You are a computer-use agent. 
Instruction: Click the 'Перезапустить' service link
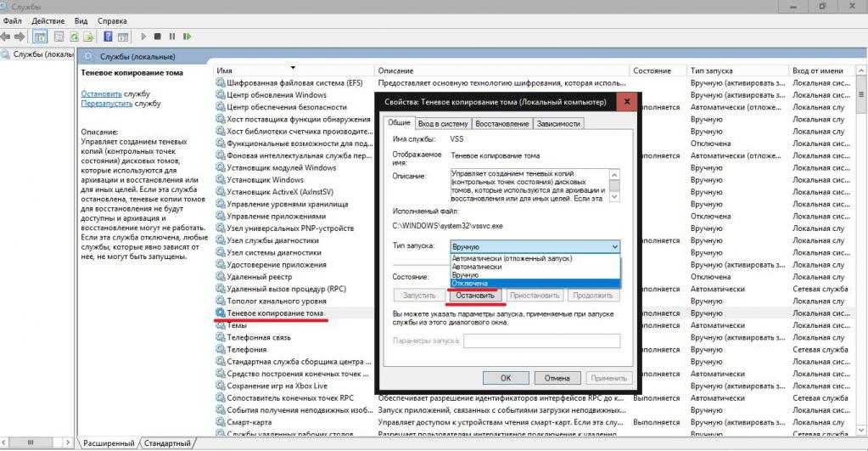106,103
